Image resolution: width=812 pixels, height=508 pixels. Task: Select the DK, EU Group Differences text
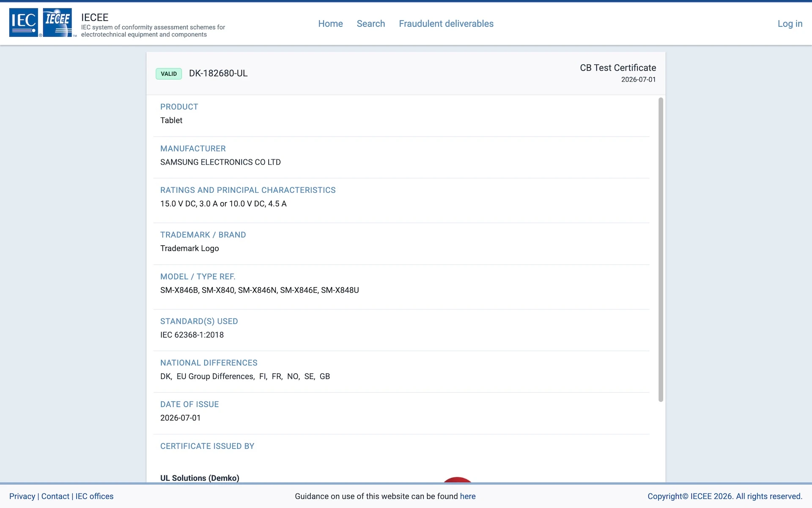(x=245, y=376)
